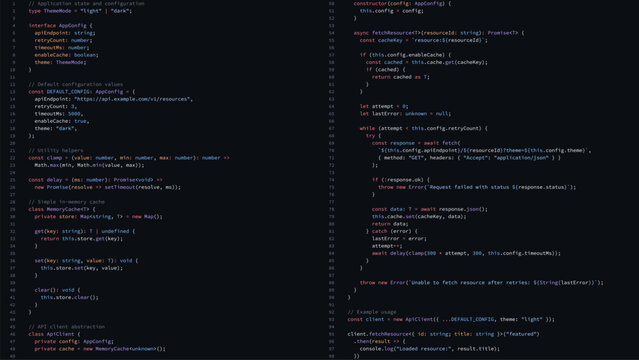
Task: Click the 'Request failed with status' error line
Action: [x=477, y=187]
